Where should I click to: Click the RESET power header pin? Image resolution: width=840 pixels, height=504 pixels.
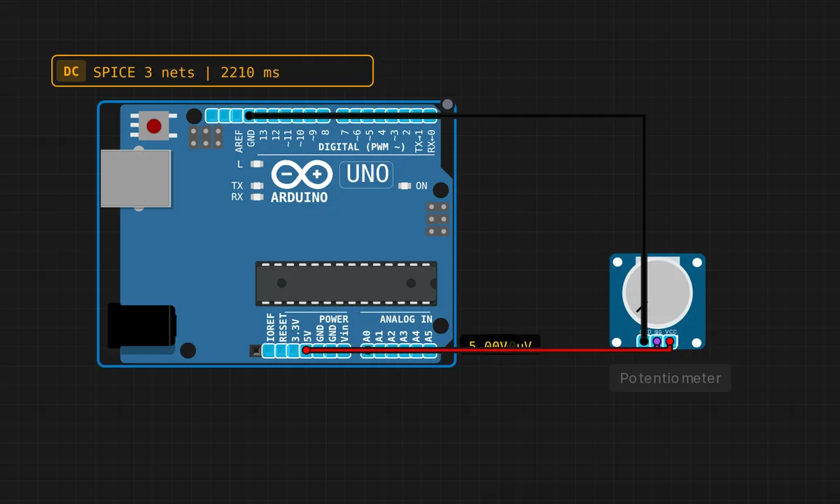click(281, 351)
